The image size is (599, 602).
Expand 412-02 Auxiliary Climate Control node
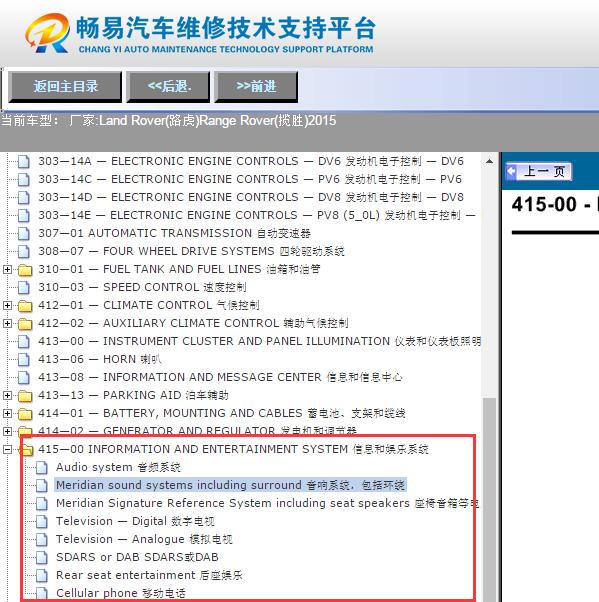coord(7,324)
